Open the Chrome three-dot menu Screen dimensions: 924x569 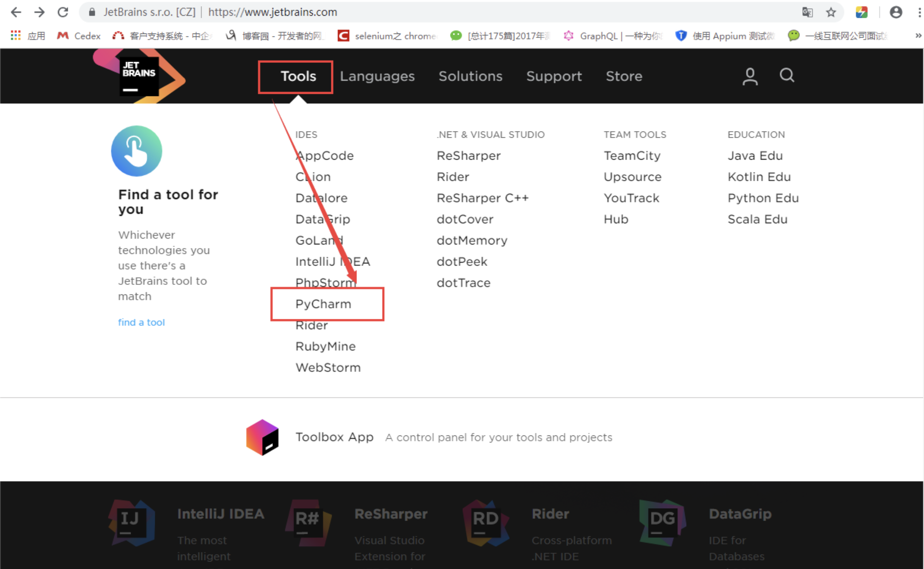click(x=919, y=12)
